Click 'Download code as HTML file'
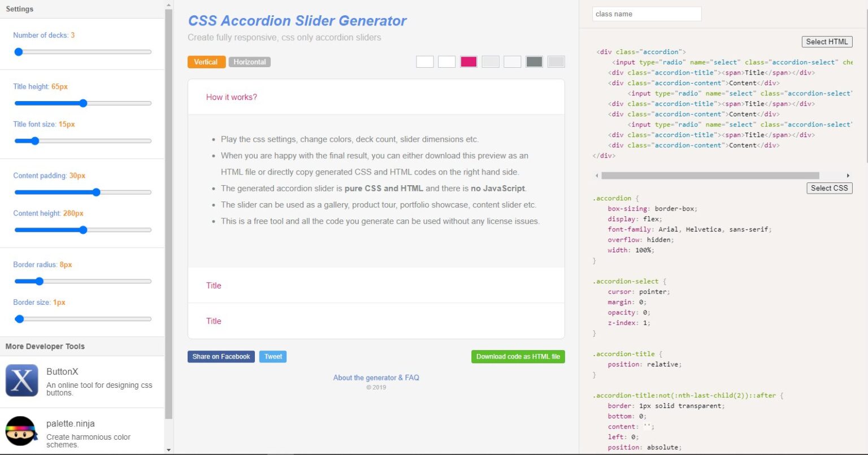The image size is (868, 455). (x=518, y=356)
